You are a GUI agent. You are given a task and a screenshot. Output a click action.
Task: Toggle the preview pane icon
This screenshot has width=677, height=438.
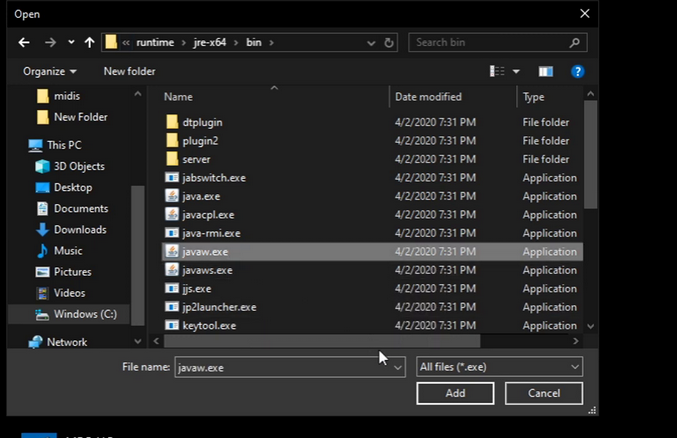click(545, 71)
